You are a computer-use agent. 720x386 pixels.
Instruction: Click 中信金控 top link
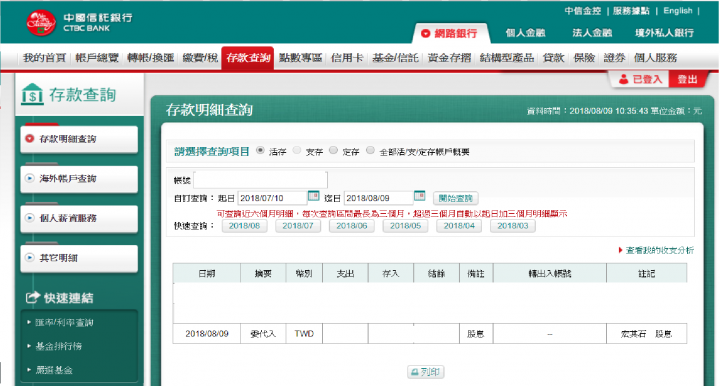(583, 11)
